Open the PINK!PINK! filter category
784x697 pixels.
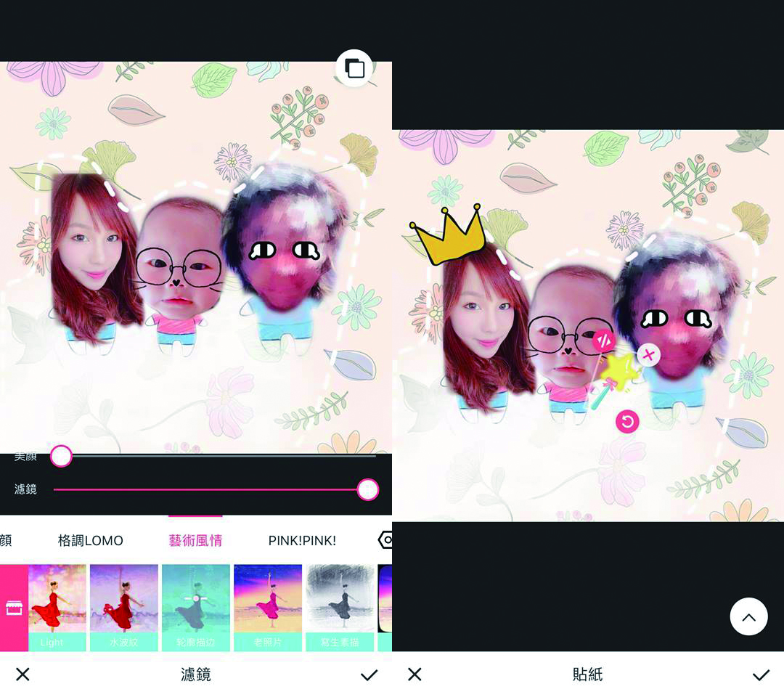coord(302,541)
